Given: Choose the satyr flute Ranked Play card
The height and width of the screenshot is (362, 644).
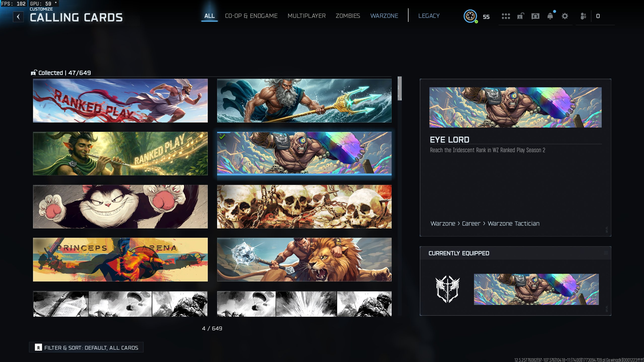Looking at the screenshot, I should tap(120, 153).
